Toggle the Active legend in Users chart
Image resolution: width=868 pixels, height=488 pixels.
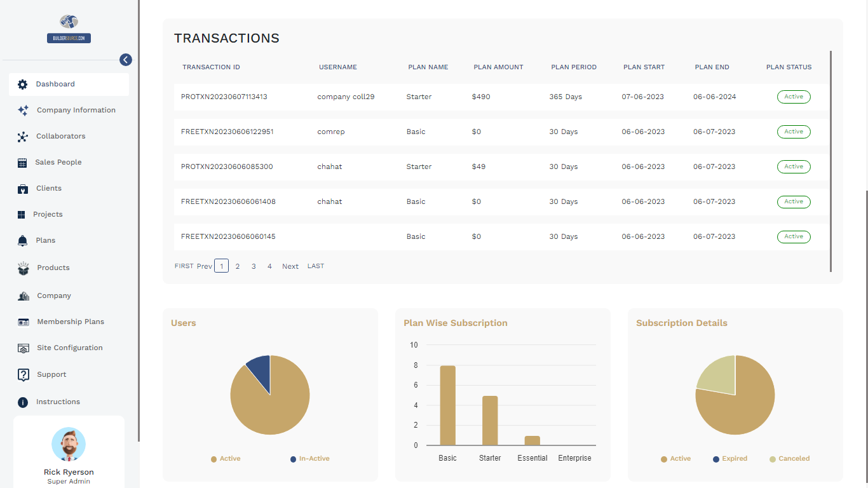226,459
